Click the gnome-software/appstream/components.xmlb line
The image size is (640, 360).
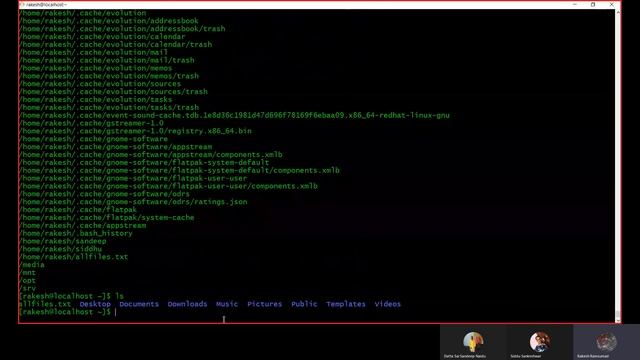151,155
